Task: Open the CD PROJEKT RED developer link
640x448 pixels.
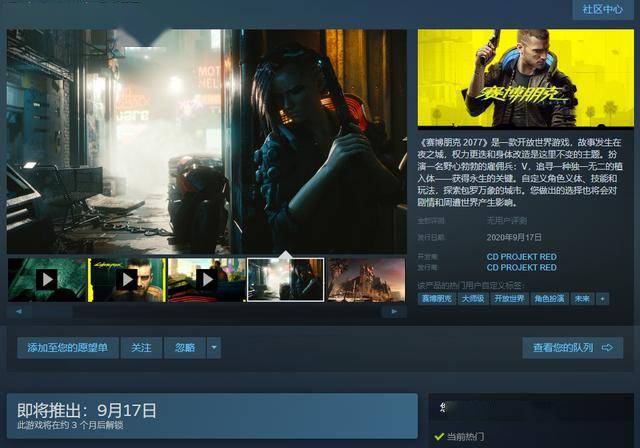Action: pos(522,257)
